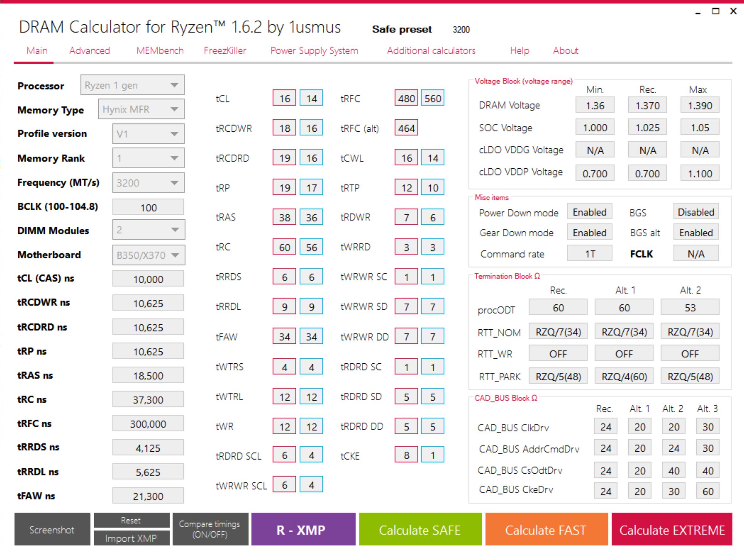The image size is (744, 560).
Task: Click BGS alt Enabled value
Action: click(696, 232)
